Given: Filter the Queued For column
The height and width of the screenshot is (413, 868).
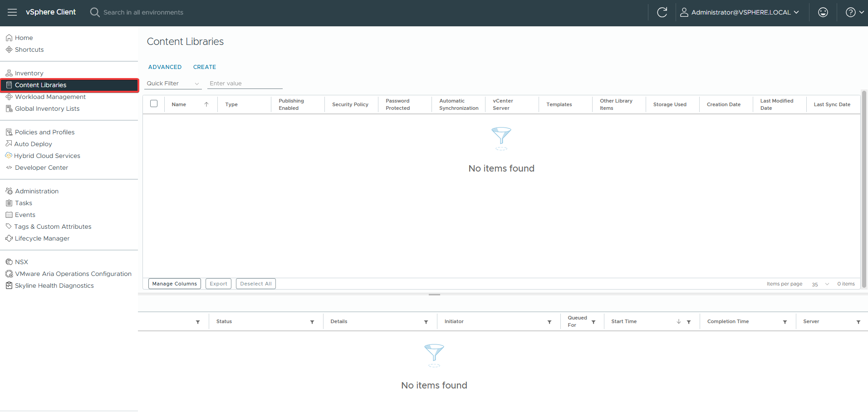Looking at the screenshot, I should point(593,322).
